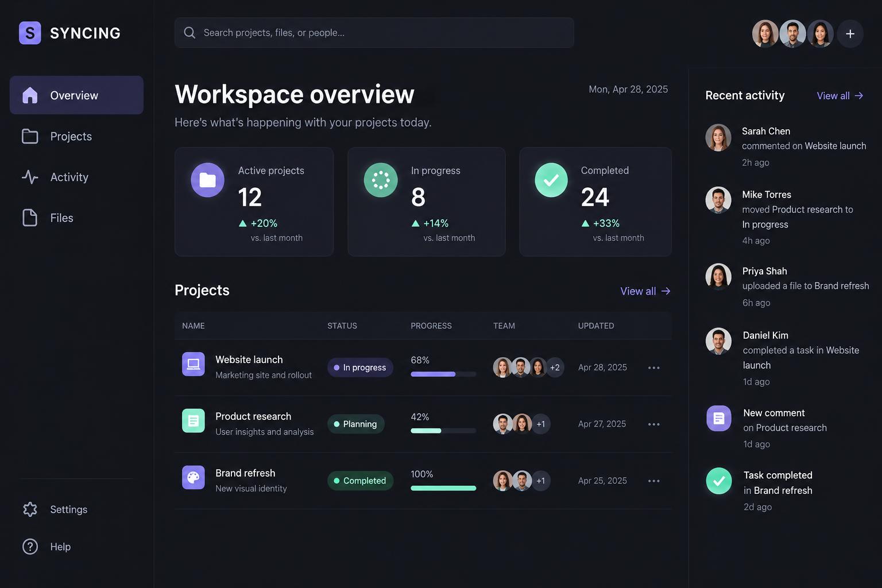
Task: Click the UPDATED column header
Action: [596, 326]
